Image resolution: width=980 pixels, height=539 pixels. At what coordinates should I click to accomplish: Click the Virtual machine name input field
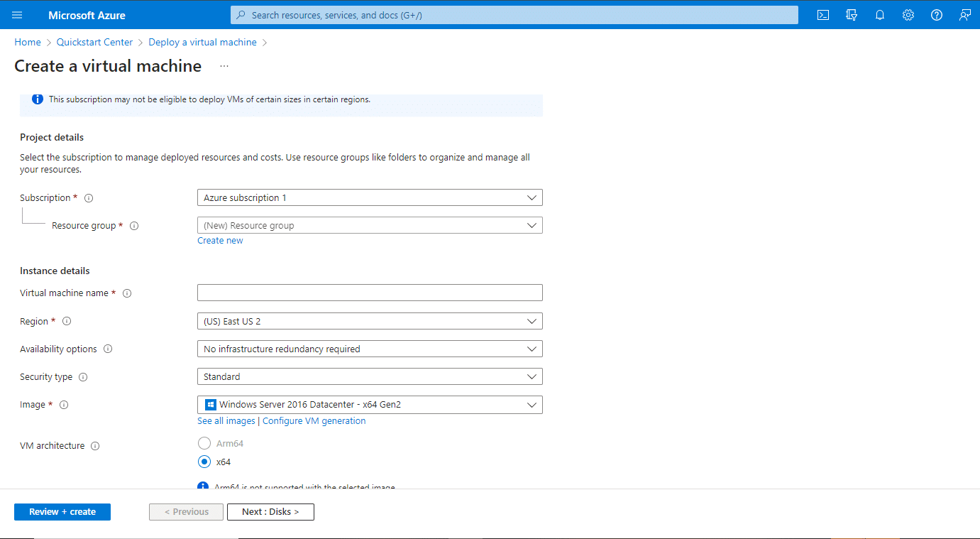369,292
